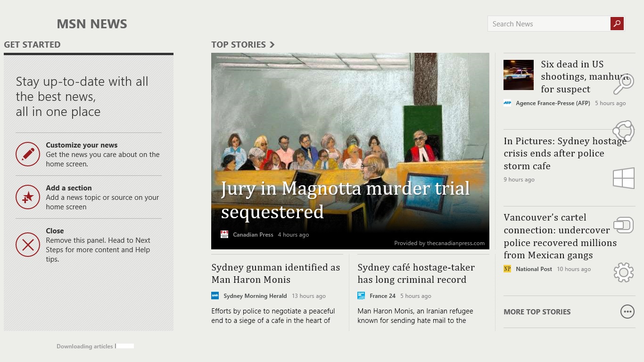The width and height of the screenshot is (644, 362).
Task: Click the TOP STORIES heading text
Action: pos(239,45)
